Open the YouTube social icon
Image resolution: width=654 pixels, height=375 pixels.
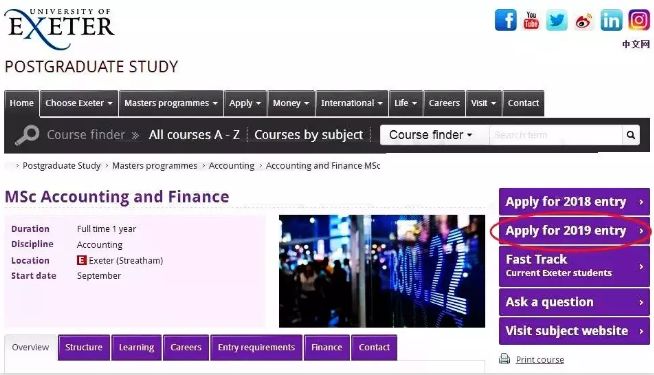[531, 20]
